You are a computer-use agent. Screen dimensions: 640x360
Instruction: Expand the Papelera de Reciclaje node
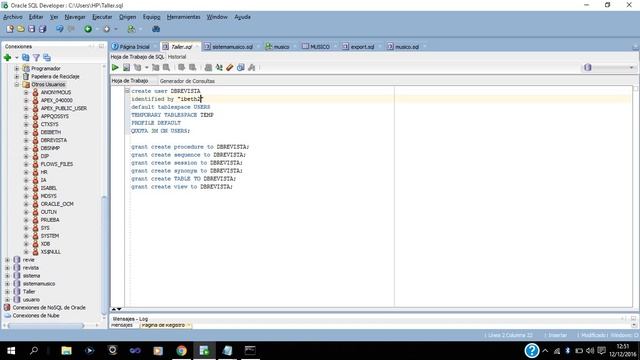17,76
